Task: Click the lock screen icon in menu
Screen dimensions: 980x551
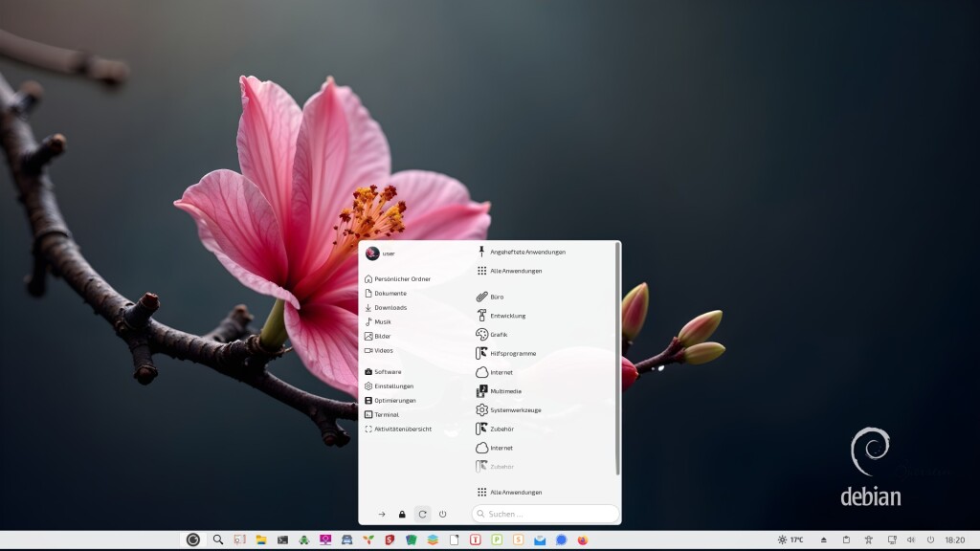Action: click(x=402, y=514)
